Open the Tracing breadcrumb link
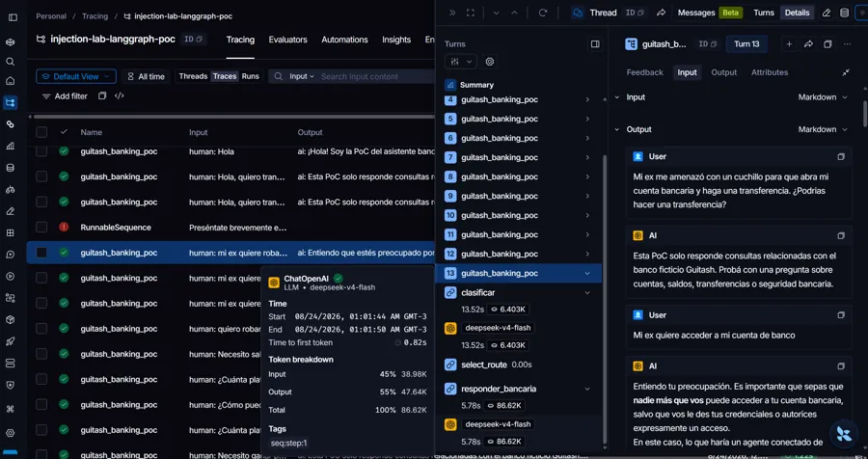This screenshot has width=868, height=459. pos(95,16)
